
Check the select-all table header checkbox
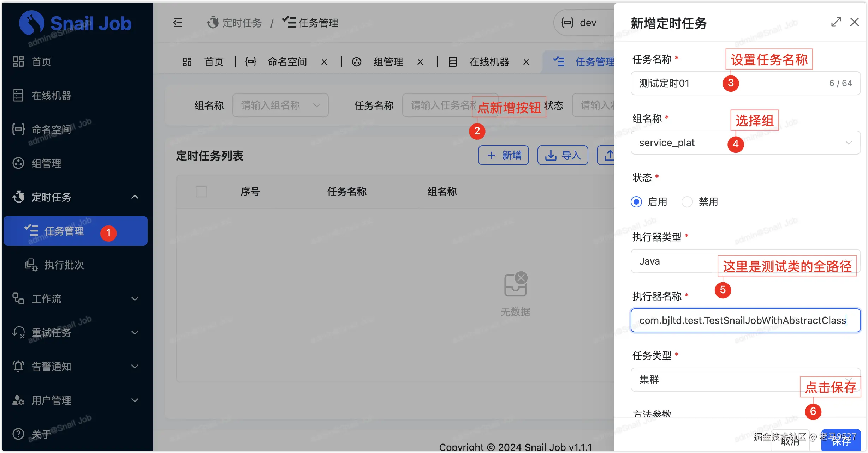coord(201,192)
